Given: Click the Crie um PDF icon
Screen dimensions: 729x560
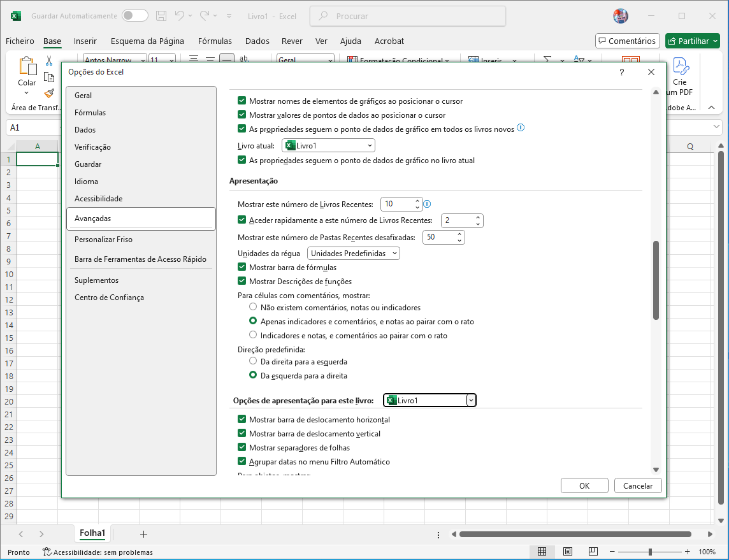Looking at the screenshot, I should click(679, 66).
